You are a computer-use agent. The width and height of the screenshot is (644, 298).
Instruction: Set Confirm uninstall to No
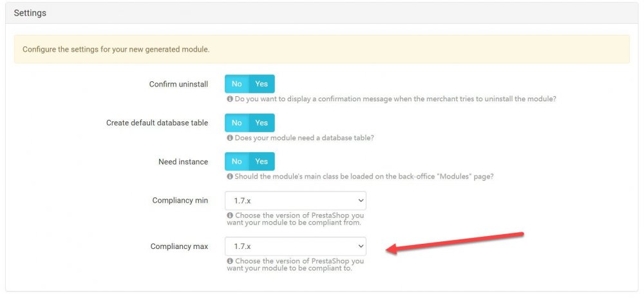(x=237, y=84)
